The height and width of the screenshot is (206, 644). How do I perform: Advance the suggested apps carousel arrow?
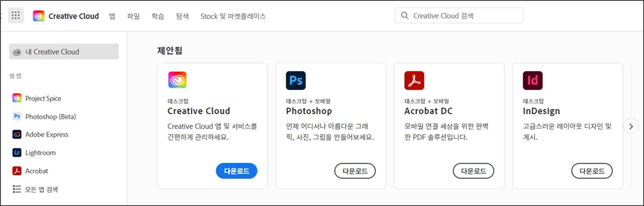(631, 126)
